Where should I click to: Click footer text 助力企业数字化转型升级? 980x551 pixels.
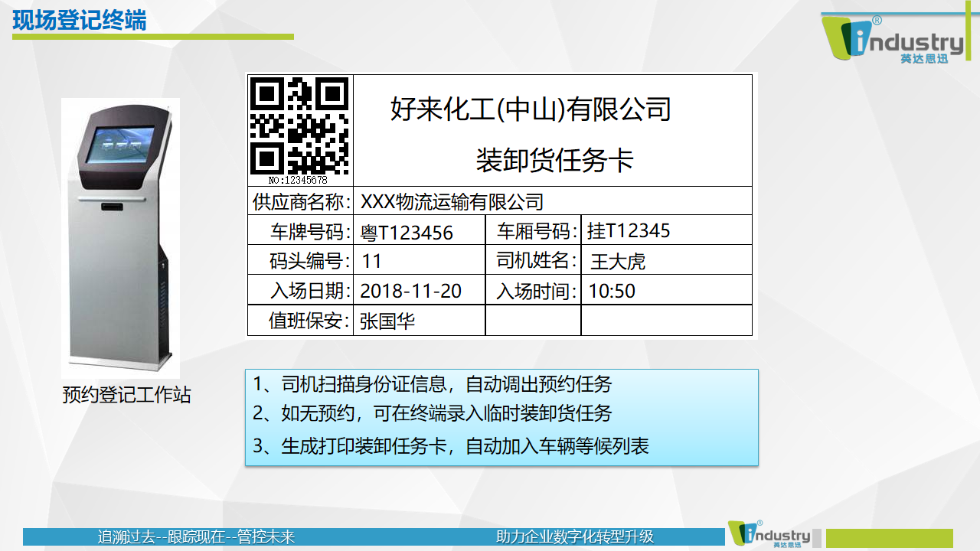(575, 537)
